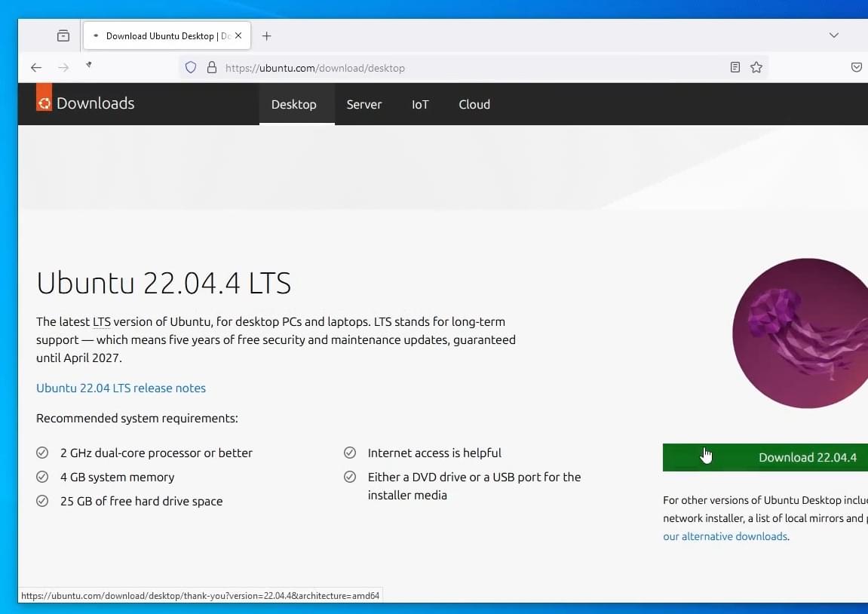Click the text '4 GB system memory'
This screenshot has height=614, width=868.
[x=118, y=477]
